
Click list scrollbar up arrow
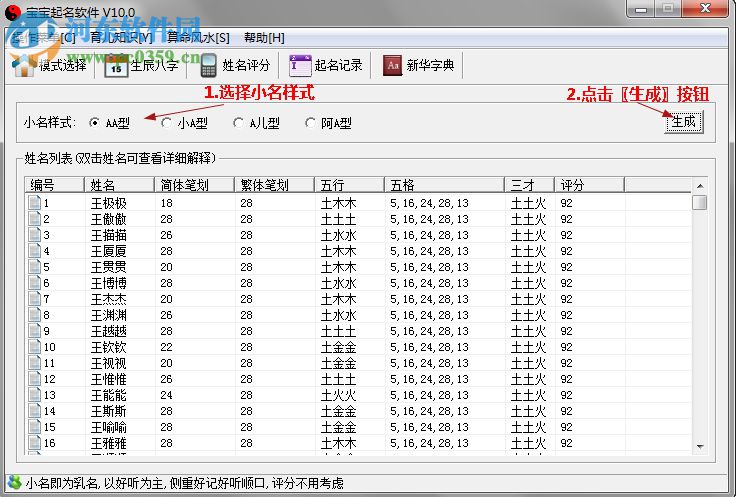(x=700, y=186)
